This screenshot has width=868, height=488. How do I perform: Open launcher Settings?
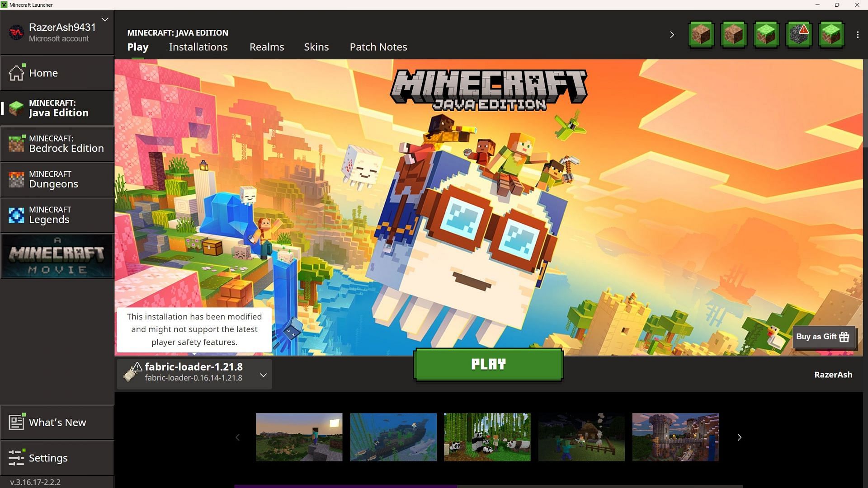(x=57, y=458)
